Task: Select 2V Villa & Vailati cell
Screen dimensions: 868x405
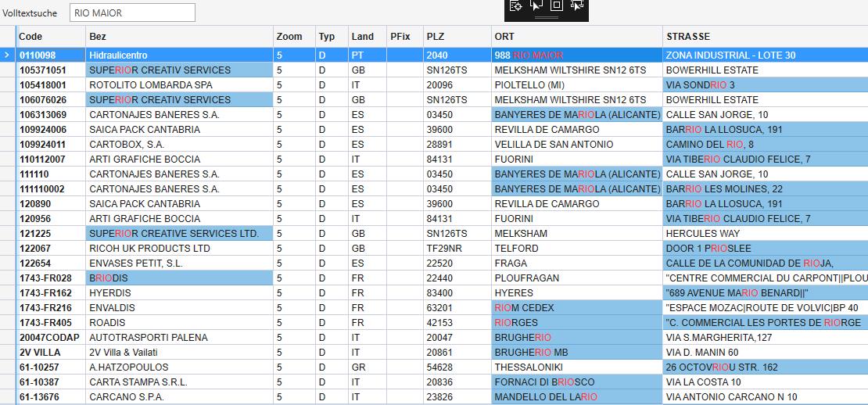Action: [179, 353]
